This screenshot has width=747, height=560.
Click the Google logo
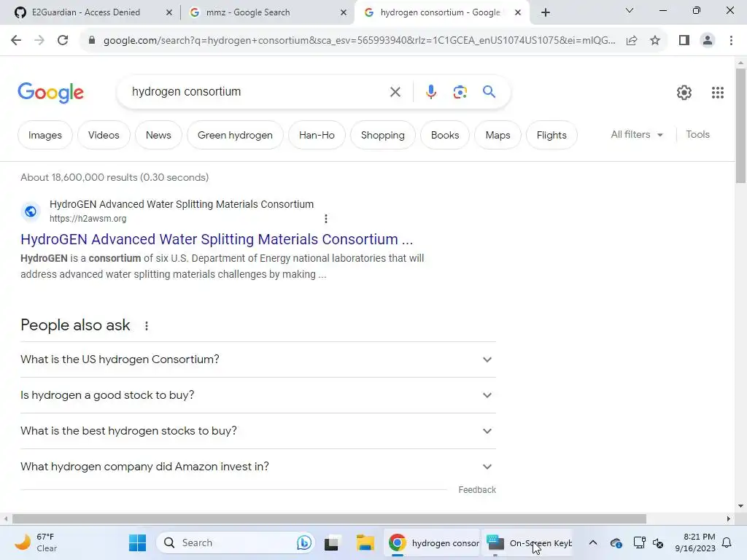point(50,93)
